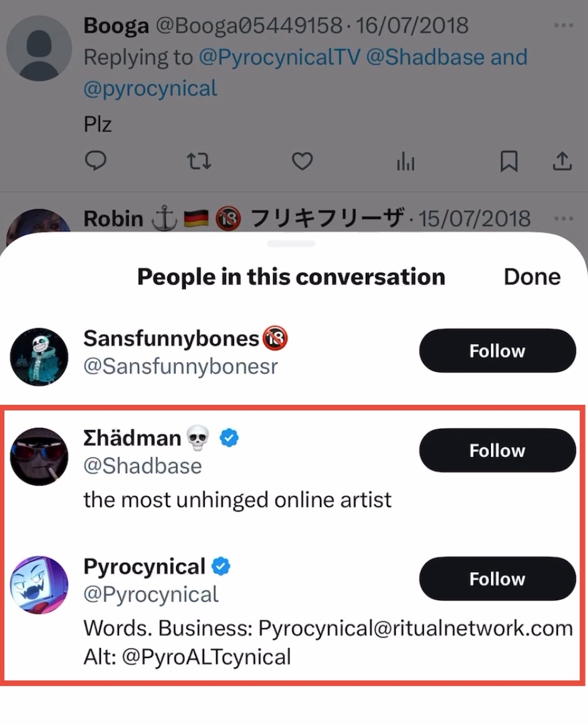Bookmark Booga's tweet
Image resolution: width=588 pixels, height=725 pixels.
click(508, 162)
